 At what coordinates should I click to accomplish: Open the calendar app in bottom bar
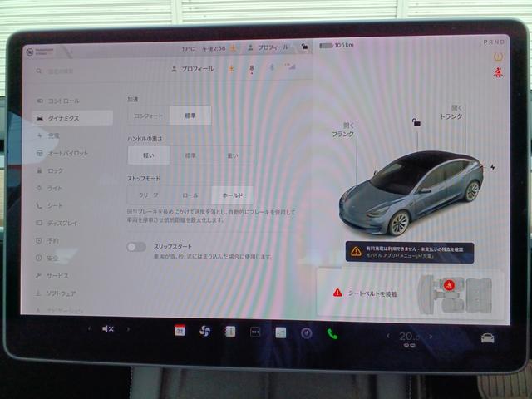click(180, 330)
